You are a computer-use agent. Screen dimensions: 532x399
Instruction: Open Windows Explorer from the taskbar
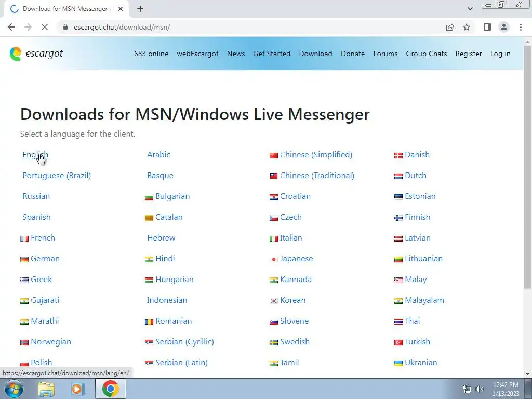[46, 389]
